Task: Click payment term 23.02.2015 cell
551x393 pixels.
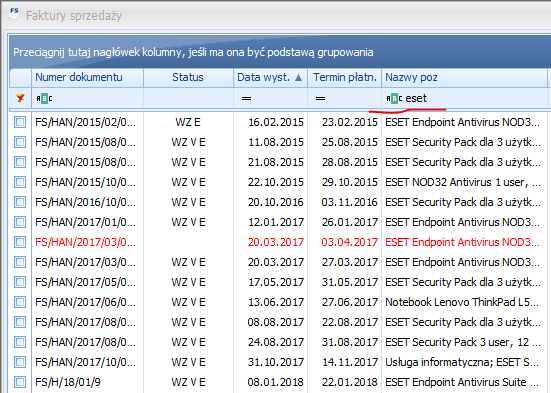Action: [x=349, y=122]
